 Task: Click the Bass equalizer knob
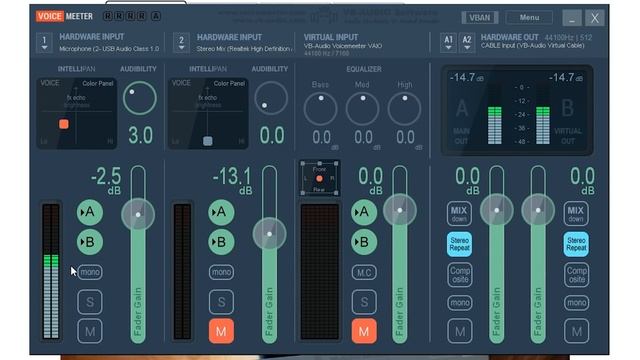pos(320,109)
